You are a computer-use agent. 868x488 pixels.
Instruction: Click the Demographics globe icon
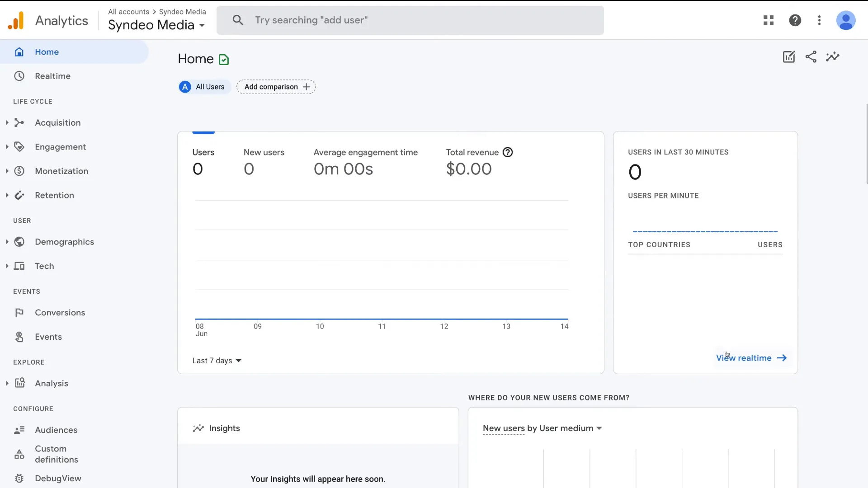tap(19, 242)
